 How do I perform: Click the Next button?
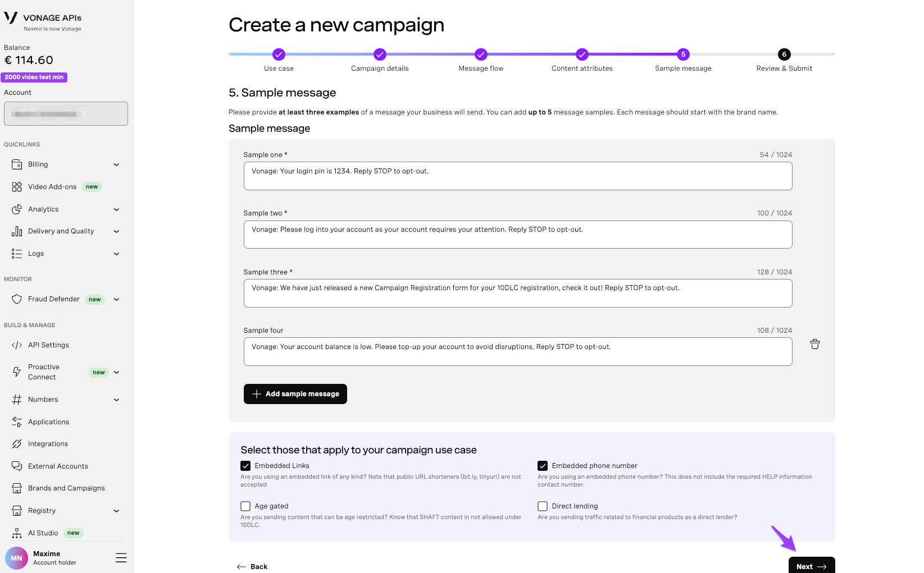pyautogui.click(x=812, y=566)
